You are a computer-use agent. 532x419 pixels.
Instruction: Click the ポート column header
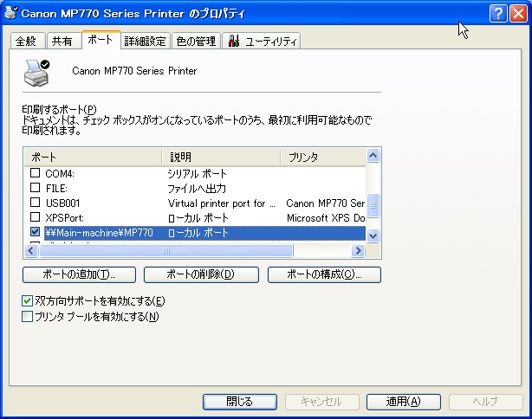(93, 158)
